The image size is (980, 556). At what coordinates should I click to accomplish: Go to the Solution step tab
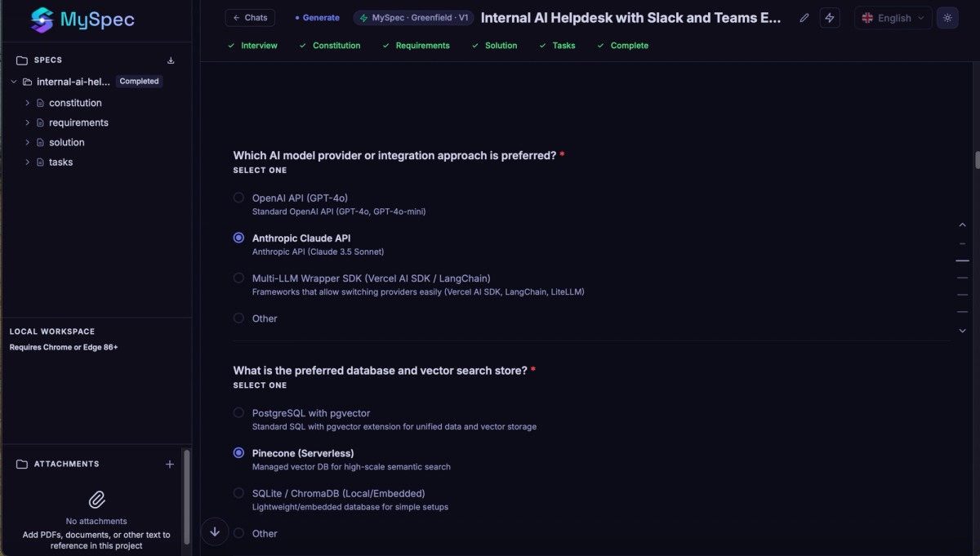coord(495,46)
